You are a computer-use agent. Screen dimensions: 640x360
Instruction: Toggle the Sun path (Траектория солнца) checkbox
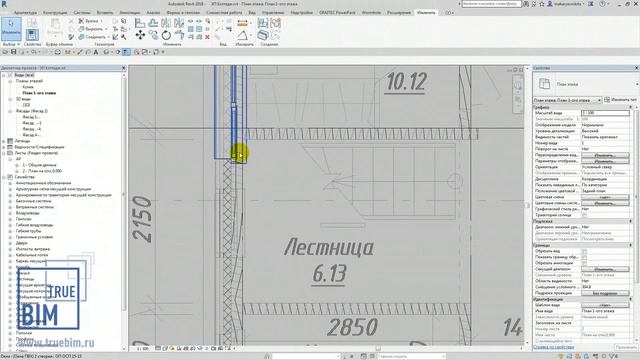click(584, 215)
